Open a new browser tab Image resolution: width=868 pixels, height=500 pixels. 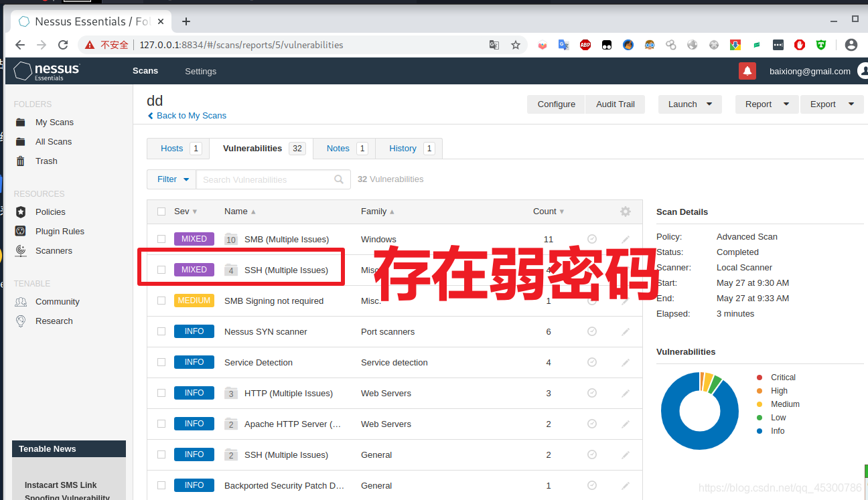186,21
